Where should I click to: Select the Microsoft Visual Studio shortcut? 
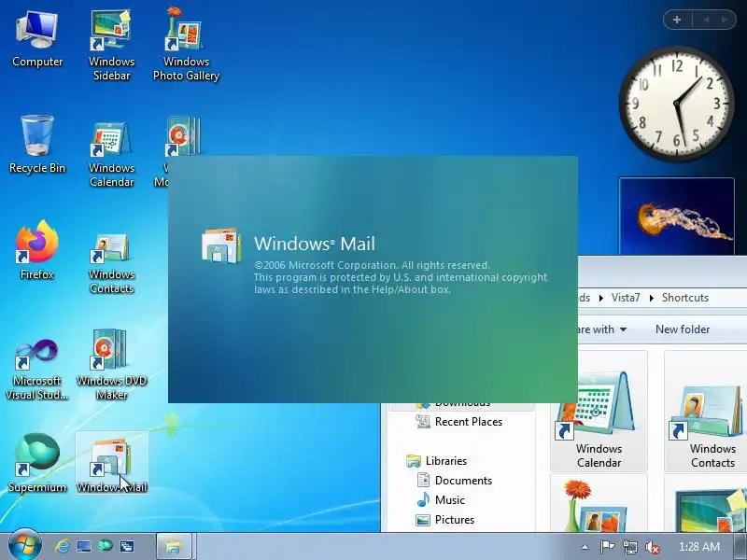point(37,369)
